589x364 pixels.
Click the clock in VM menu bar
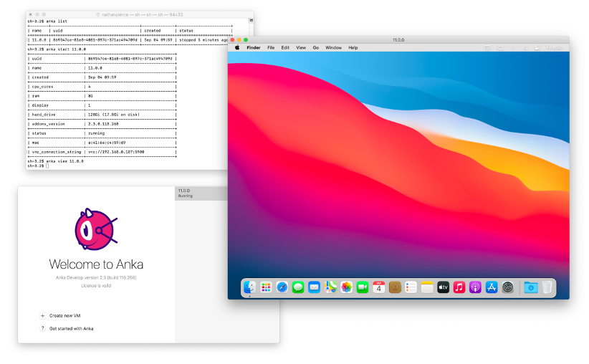[x=555, y=48]
